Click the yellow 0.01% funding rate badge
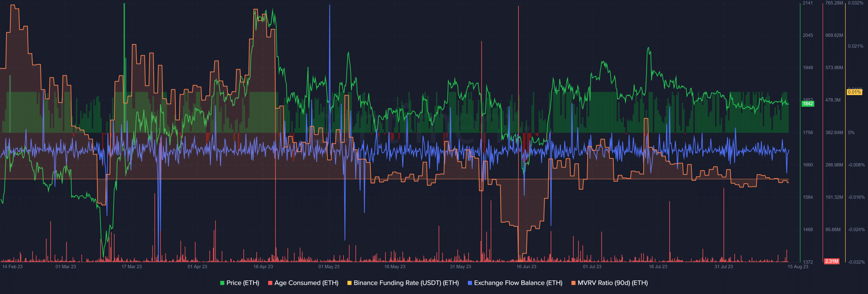 click(854, 92)
